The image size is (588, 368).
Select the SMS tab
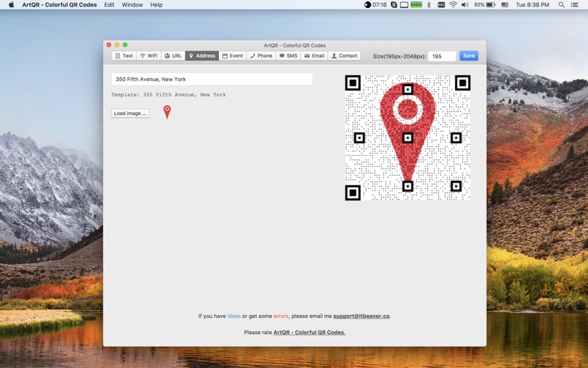pyautogui.click(x=288, y=56)
